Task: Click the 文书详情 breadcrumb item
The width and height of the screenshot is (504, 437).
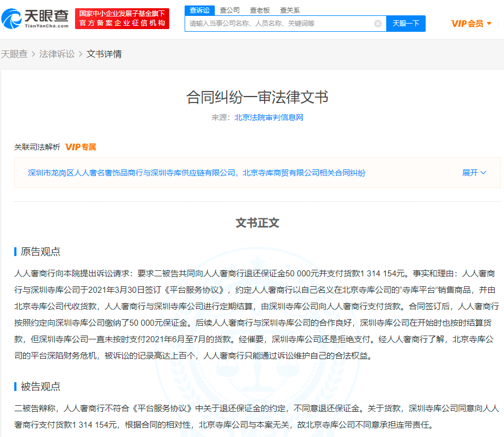Action: (x=104, y=54)
